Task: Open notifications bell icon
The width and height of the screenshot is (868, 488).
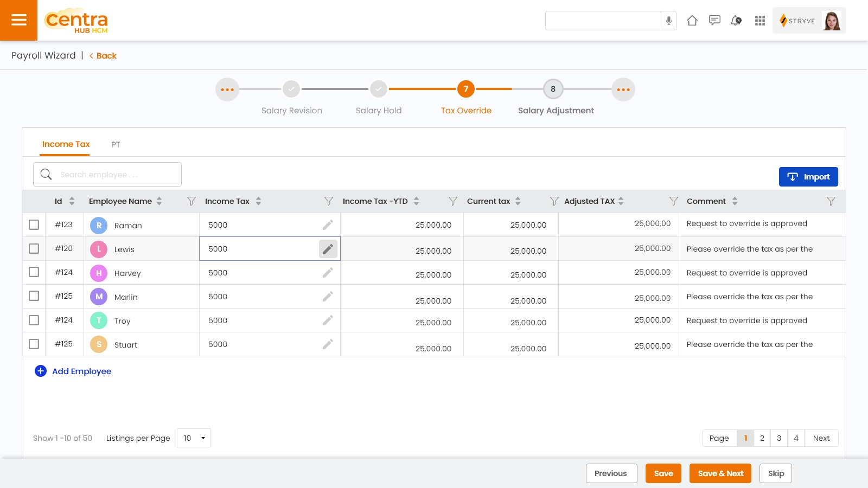Action: [x=736, y=21]
